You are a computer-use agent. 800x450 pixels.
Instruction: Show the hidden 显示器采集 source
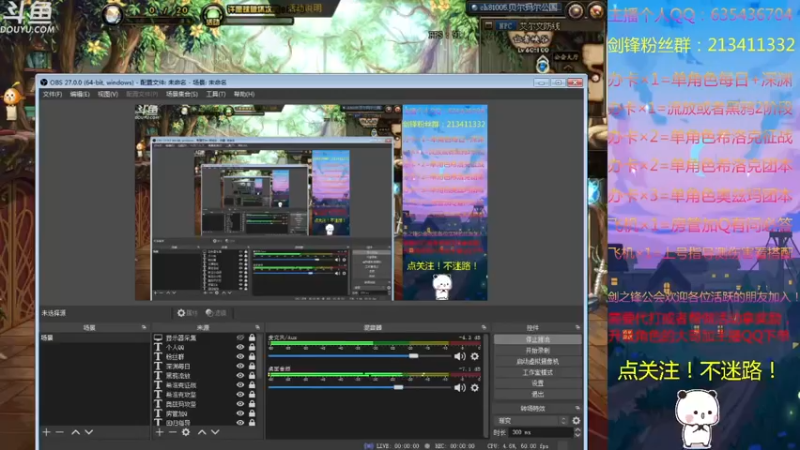[240, 338]
